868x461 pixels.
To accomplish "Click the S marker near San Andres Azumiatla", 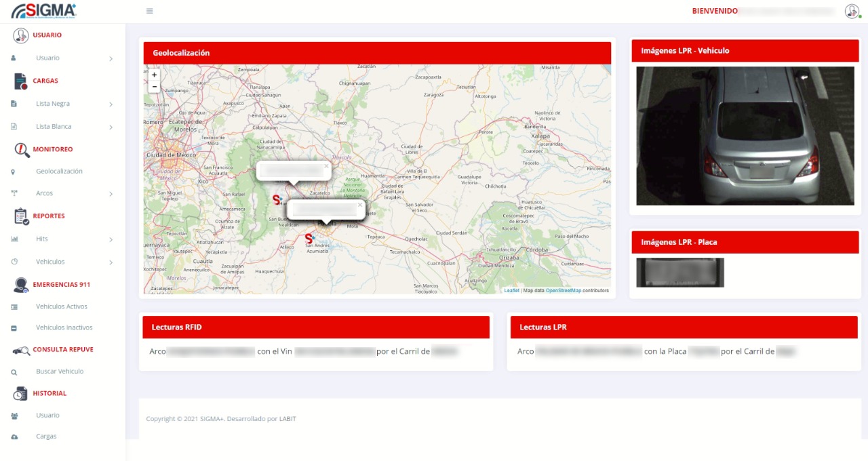I will (309, 239).
